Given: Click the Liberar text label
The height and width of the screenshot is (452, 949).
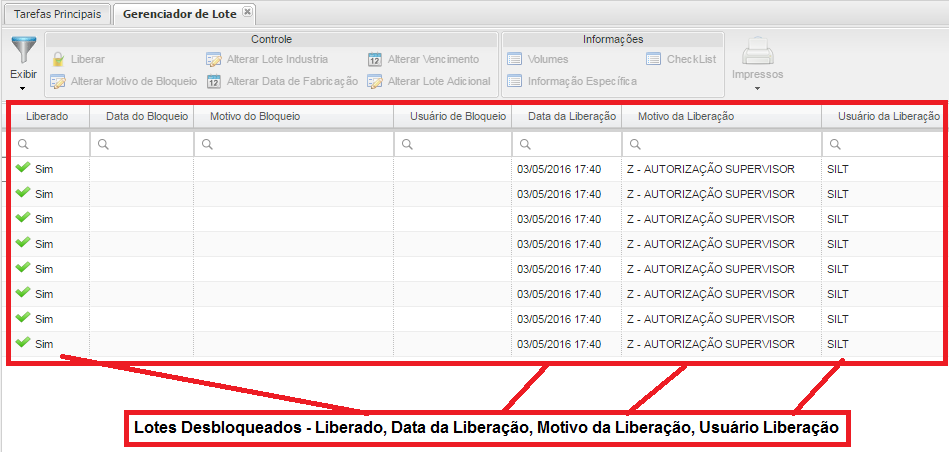Looking at the screenshot, I should 88,59.
